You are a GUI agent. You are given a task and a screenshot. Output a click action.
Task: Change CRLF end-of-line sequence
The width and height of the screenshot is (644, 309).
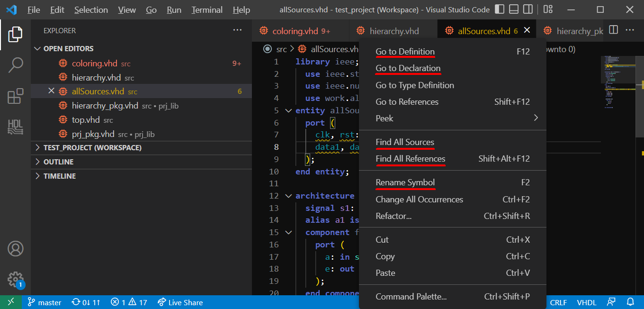point(558,302)
